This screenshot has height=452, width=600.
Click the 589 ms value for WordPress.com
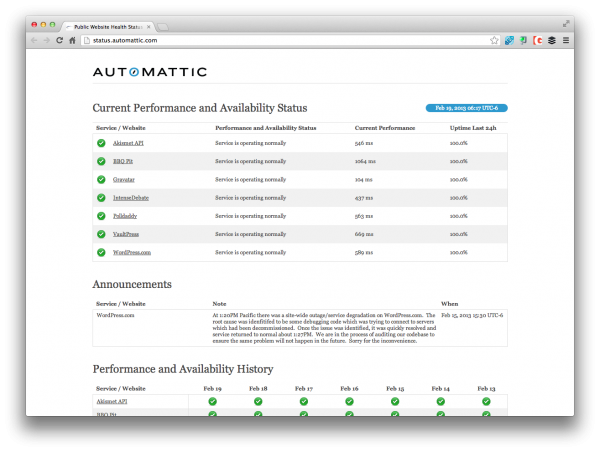364,253
